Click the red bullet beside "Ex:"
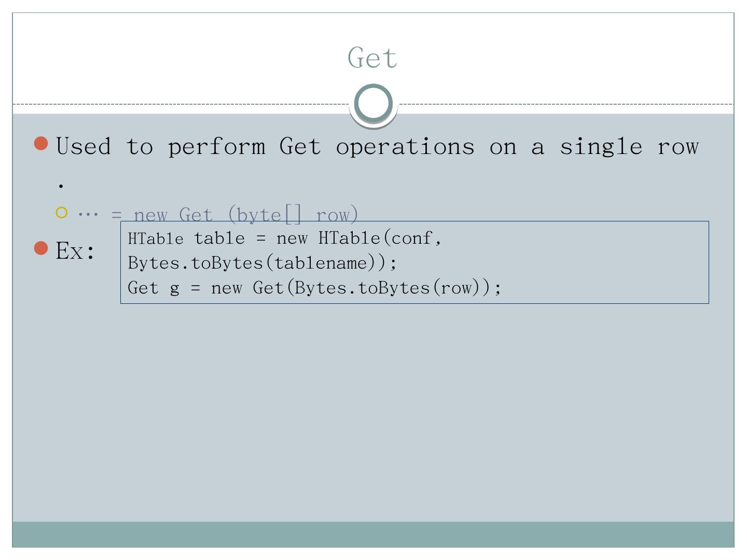The width and height of the screenshot is (747, 560). [41, 248]
